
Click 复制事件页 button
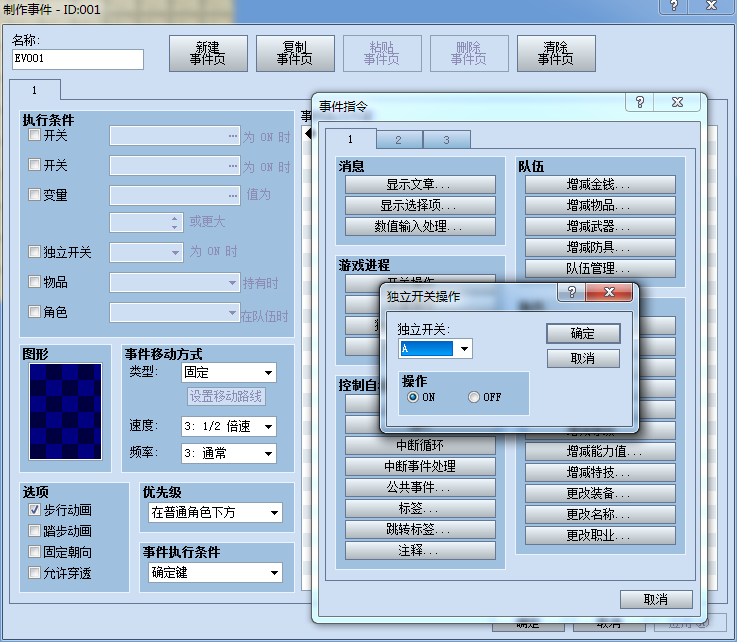point(295,54)
